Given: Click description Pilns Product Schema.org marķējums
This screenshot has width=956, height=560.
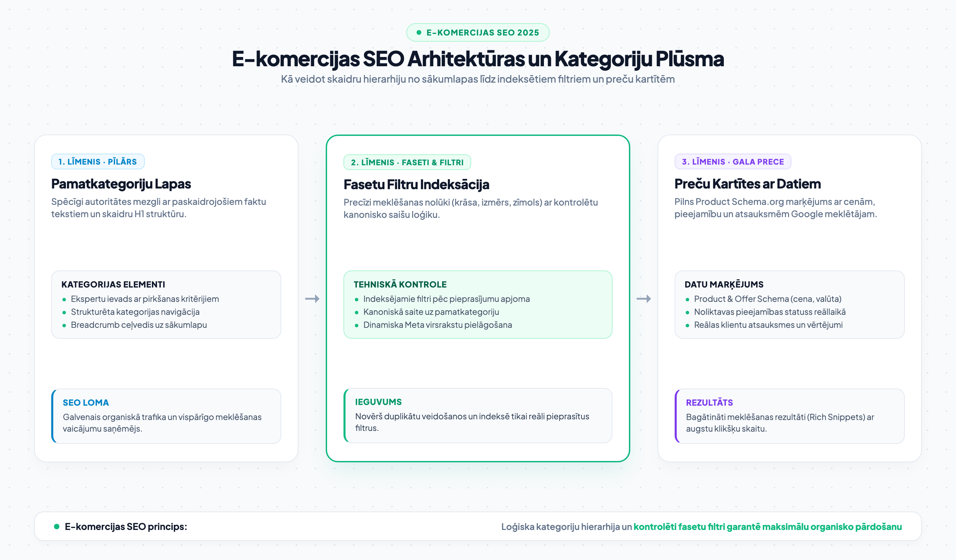Looking at the screenshot, I should [775, 208].
